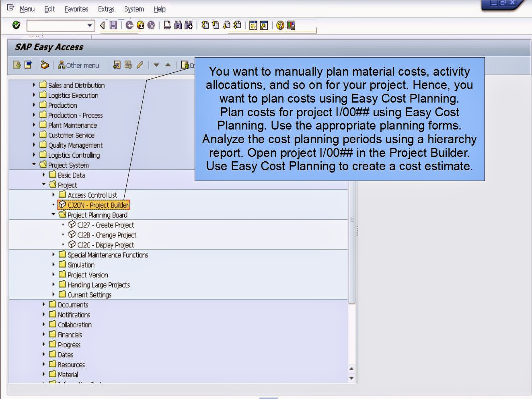The image size is (532, 399).
Task: Click Add to Favorites icon
Action: click(117, 65)
